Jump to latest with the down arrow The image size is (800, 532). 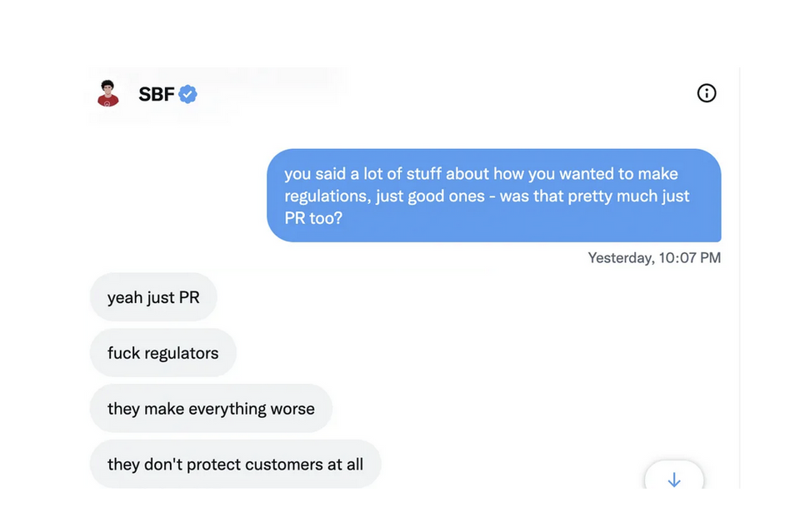[674, 480]
